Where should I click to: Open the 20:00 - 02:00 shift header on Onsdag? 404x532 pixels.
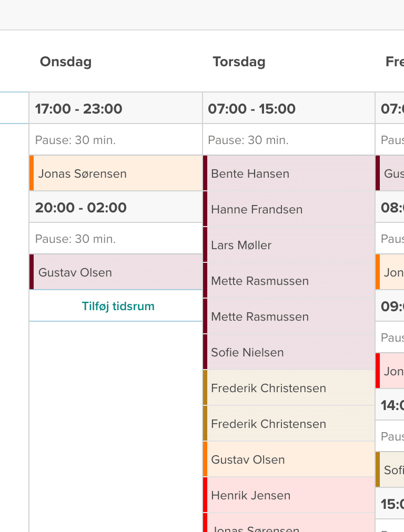79,207
